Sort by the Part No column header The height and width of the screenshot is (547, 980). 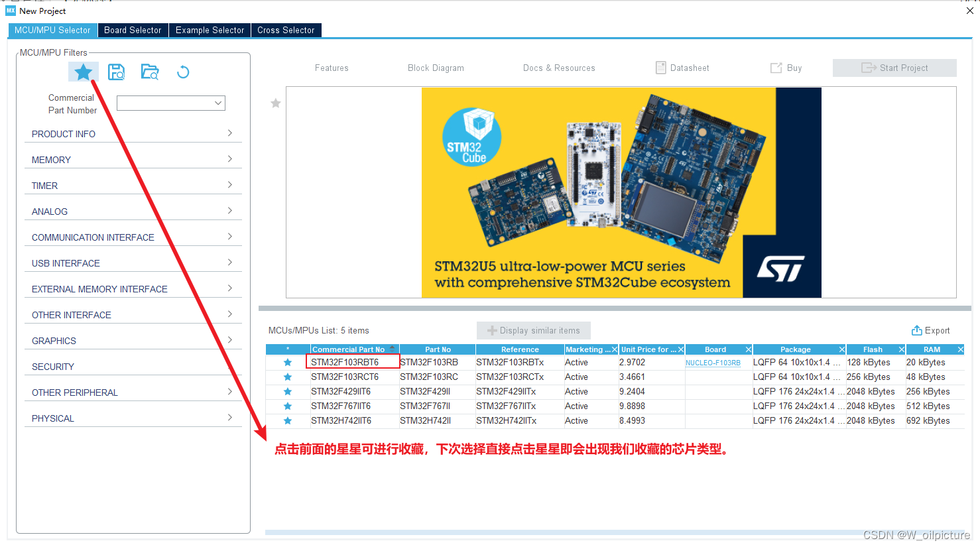[x=438, y=349]
